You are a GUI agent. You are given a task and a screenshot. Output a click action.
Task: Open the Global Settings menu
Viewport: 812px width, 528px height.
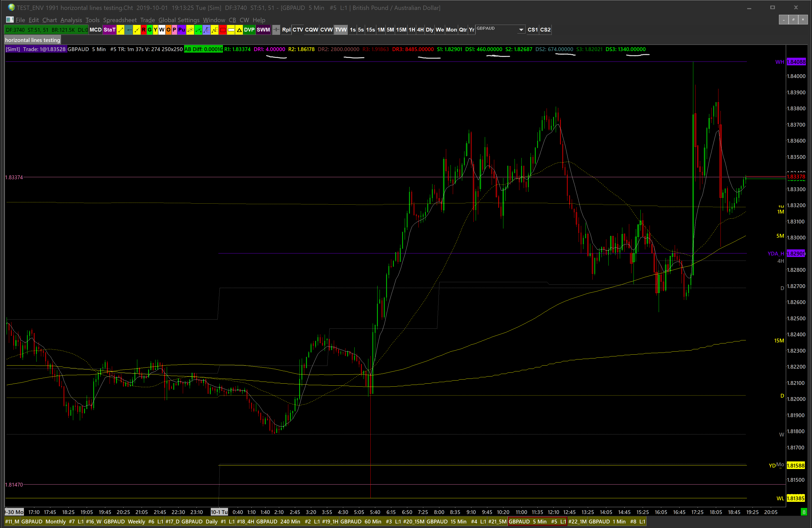tap(179, 20)
